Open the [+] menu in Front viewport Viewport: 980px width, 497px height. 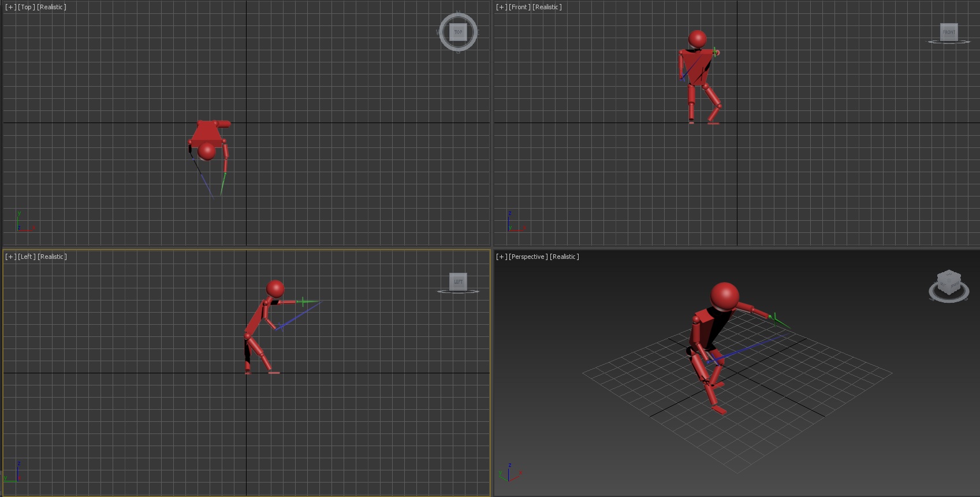tap(501, 7)
